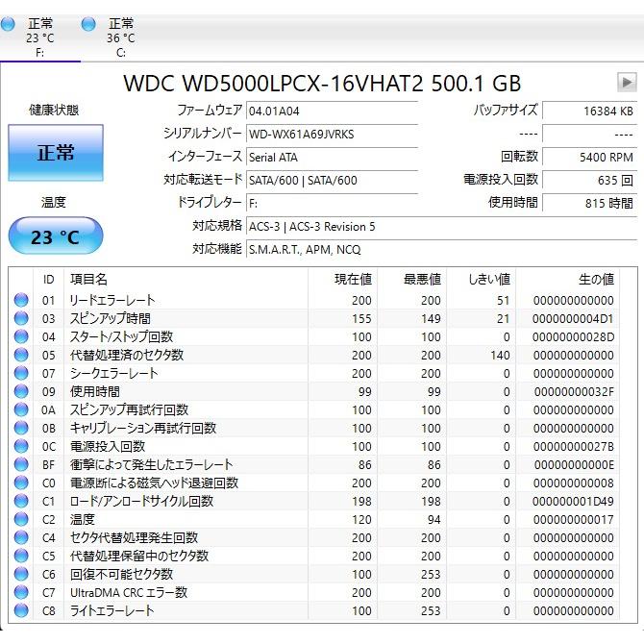Click the 正常 health status button
The width and height of the screenshot is (644, 644).
pyautogui.click(x=56, y=153)
